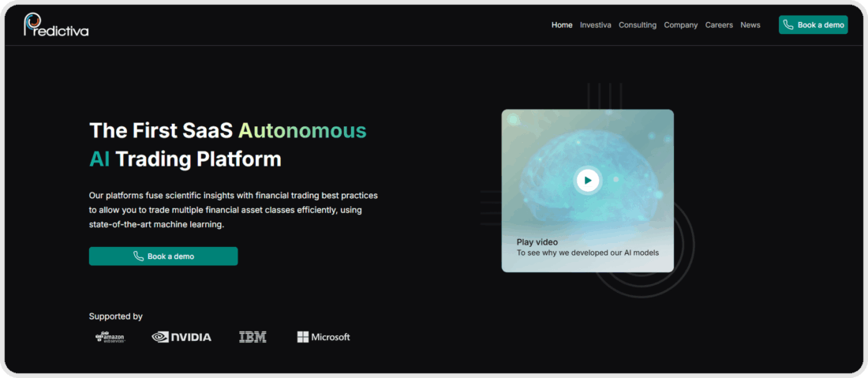Click the "Autonomous AI Trading Platform" headline
The width and height of the screenshot is (868, 378).
click(227, 144)
